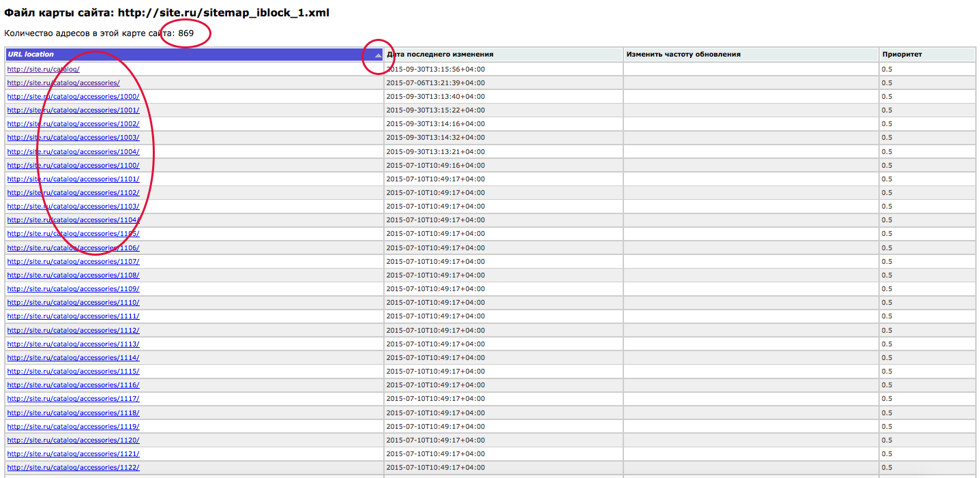Screen dimensions: 980x478
Task: Open the accessories/1109/ link
Action: coord(73,288)
